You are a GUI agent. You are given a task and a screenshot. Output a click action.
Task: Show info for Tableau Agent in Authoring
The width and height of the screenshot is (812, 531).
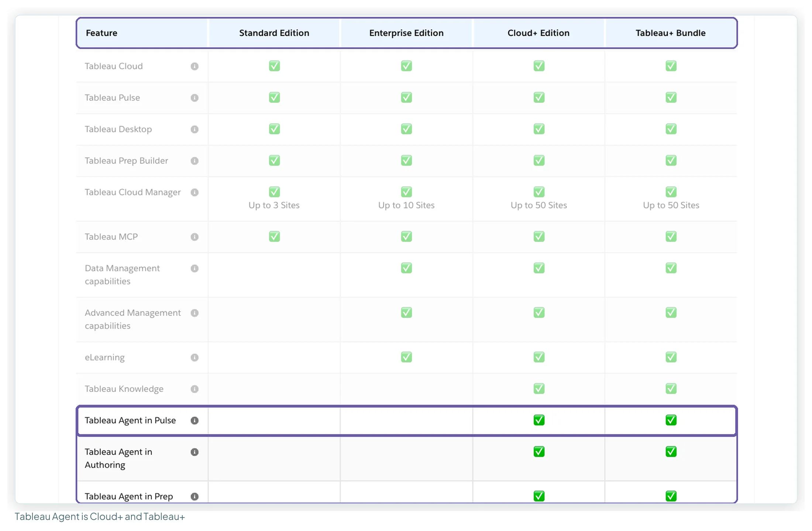point(195,452)
